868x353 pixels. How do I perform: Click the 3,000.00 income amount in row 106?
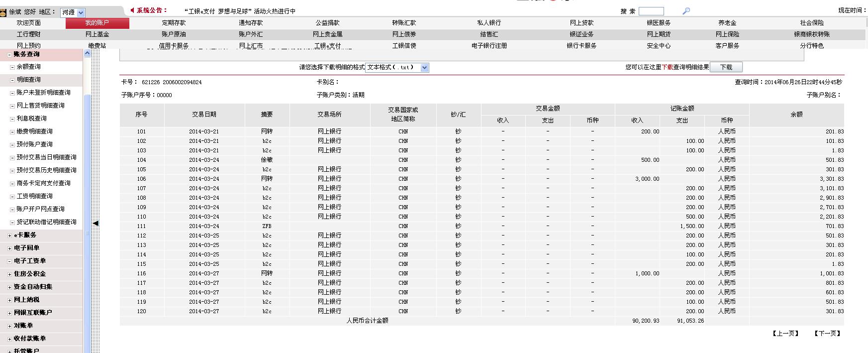(x=647, y=179)
